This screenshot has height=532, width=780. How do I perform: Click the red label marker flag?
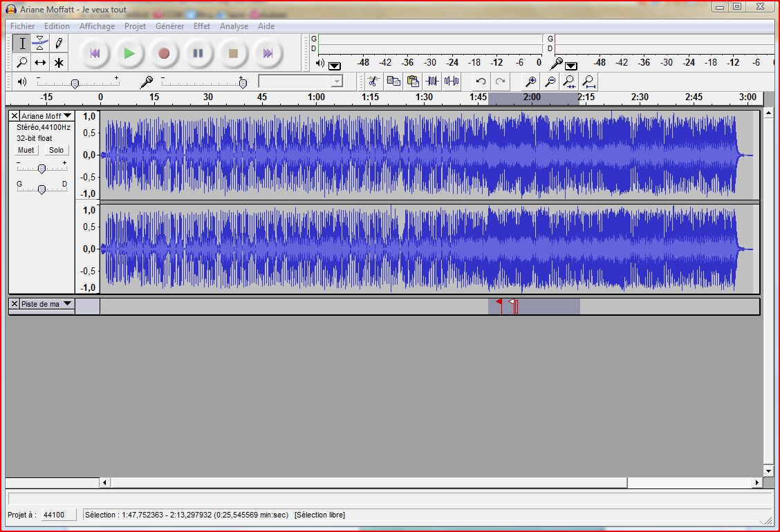coord(499,302)
